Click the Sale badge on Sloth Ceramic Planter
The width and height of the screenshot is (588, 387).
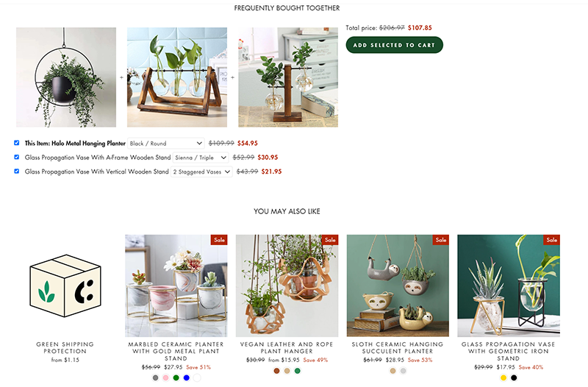click(440, 240)
